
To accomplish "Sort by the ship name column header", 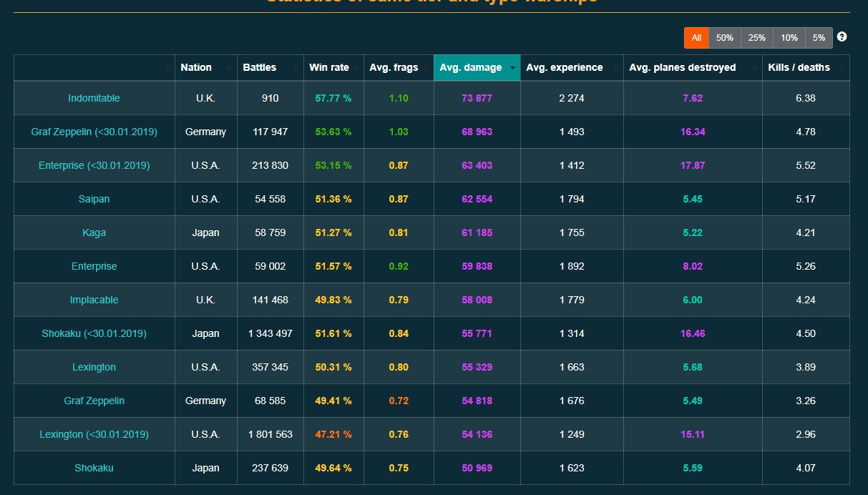I will pos(94,68).
